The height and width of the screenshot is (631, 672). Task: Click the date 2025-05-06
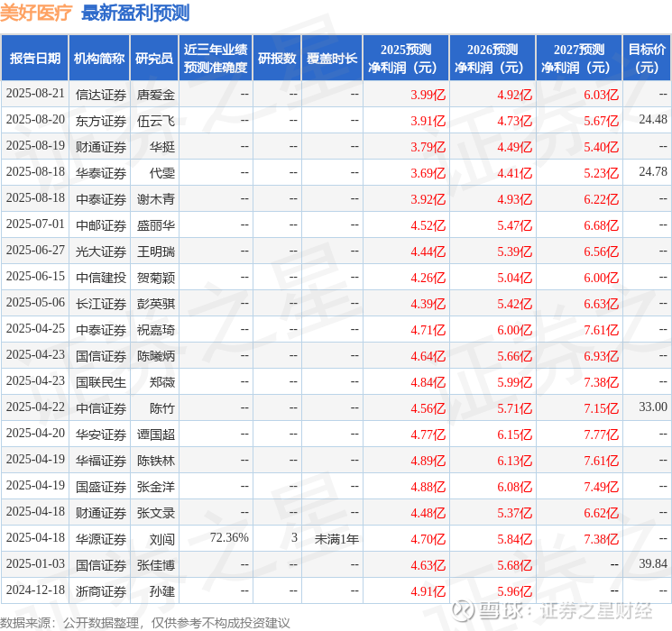point(35,303)
